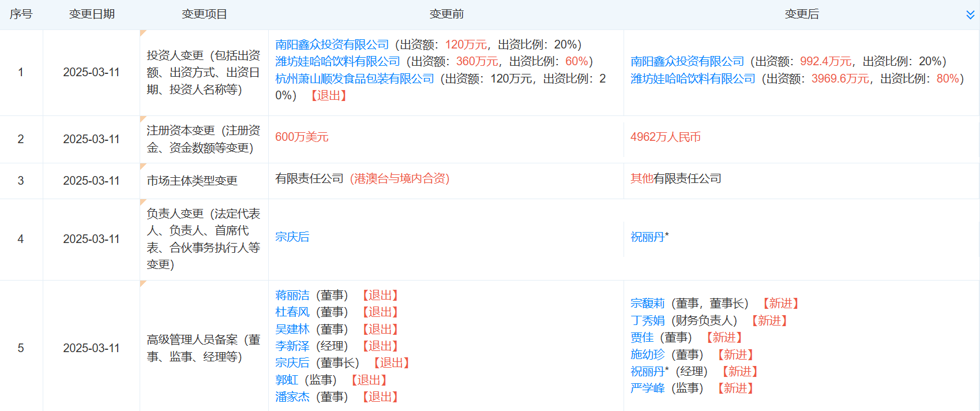980x411 pixels.
Task: Open 丁秀娟 finance officer link
Action: click(647, 320)
